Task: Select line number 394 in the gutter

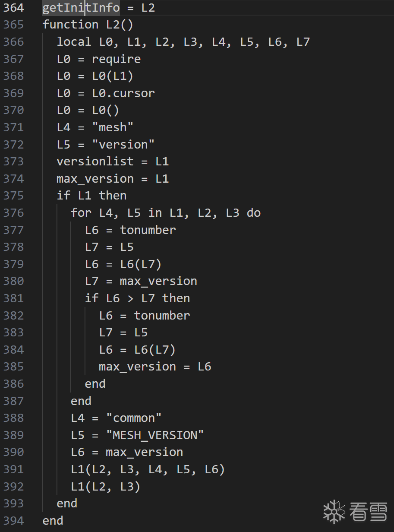Action: click(14, 520)
